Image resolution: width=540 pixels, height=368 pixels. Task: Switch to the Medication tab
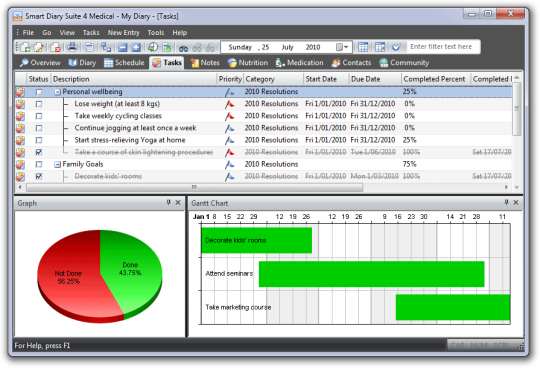(300, 63)
